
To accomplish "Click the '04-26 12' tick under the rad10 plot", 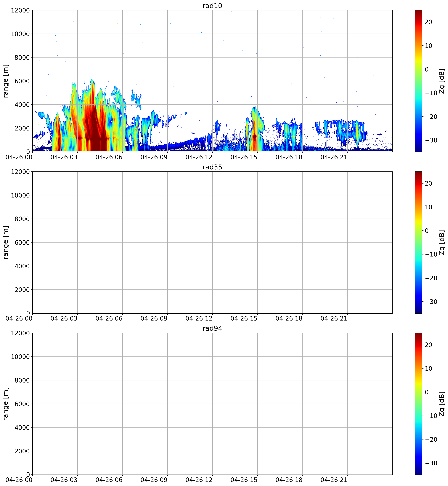I will pos(199,157).
